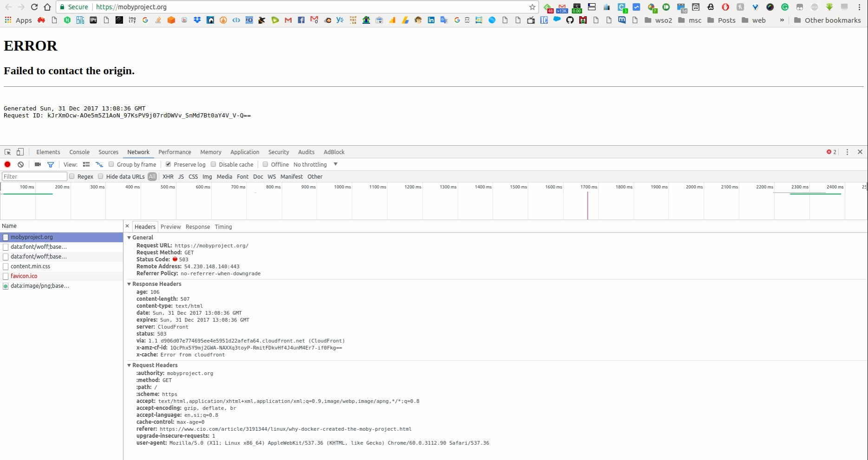This screenshot has height=460, width=868.
Task: Select the Response tab
Action: (x=198, y=227)
